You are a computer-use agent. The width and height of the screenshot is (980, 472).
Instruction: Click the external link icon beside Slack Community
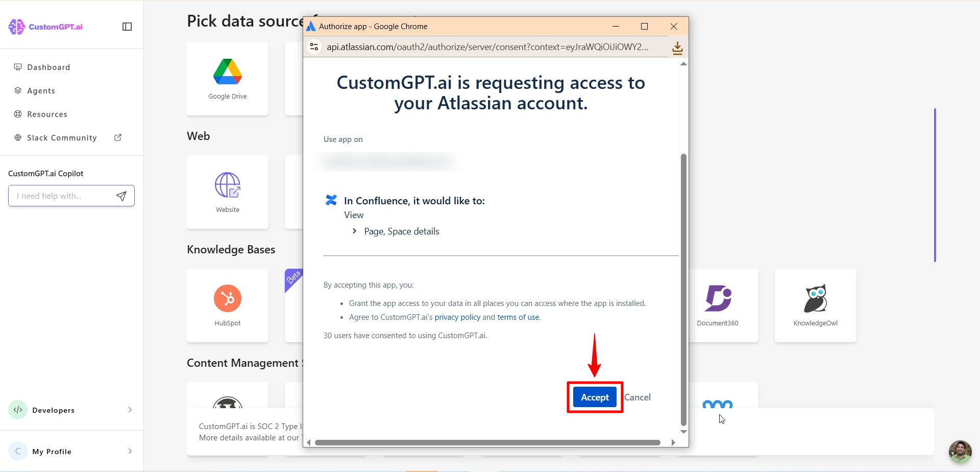[118, 137]
